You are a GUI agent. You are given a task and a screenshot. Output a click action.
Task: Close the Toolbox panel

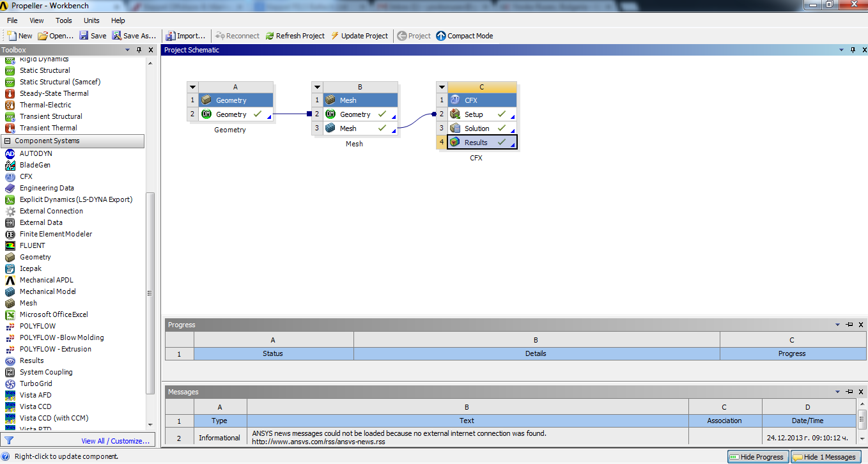[151, 50]
